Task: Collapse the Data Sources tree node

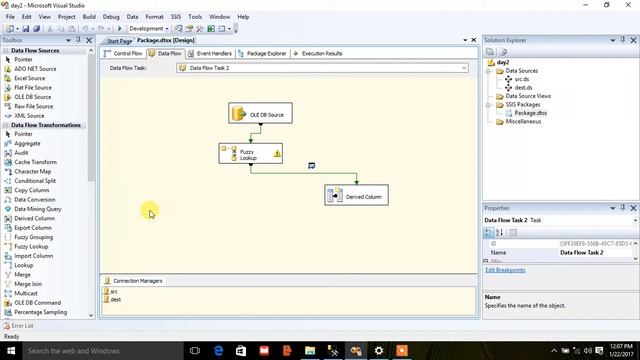Action: (488, 71)
